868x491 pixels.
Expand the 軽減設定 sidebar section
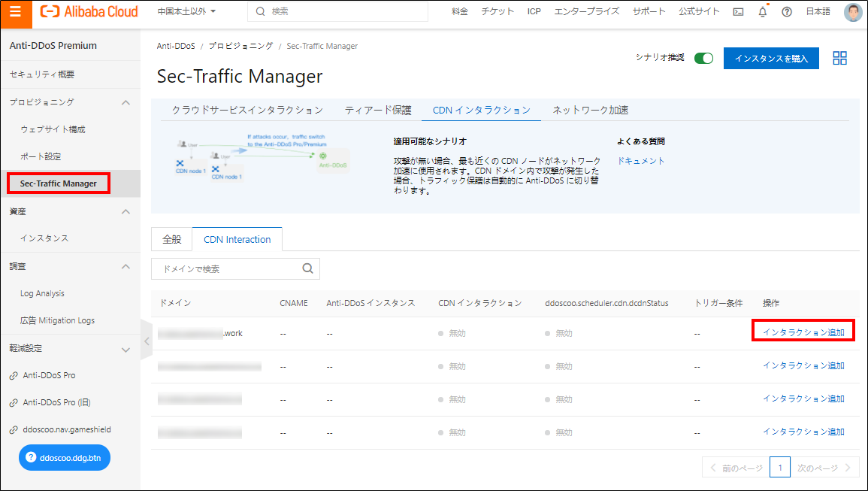click(x=126, y=349)
